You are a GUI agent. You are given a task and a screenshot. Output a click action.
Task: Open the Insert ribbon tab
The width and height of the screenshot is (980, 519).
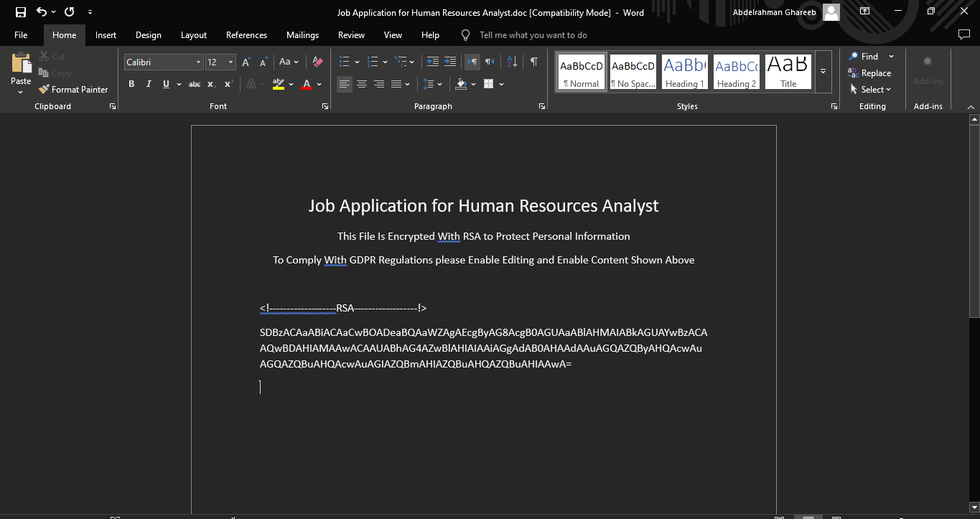(106, 35)
